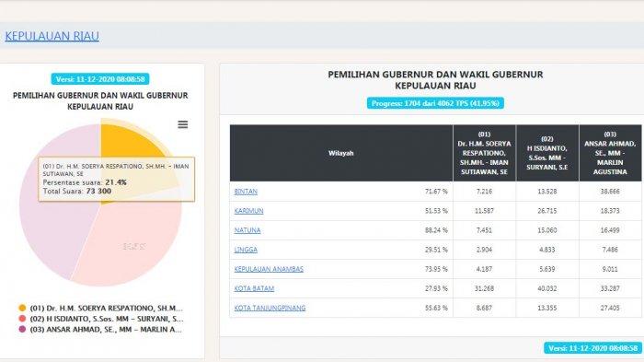This screenshot has height=362, width=644.
Task: Open the KEPULAUAN RIAU breadcrumb link
Action: (52, 36)
